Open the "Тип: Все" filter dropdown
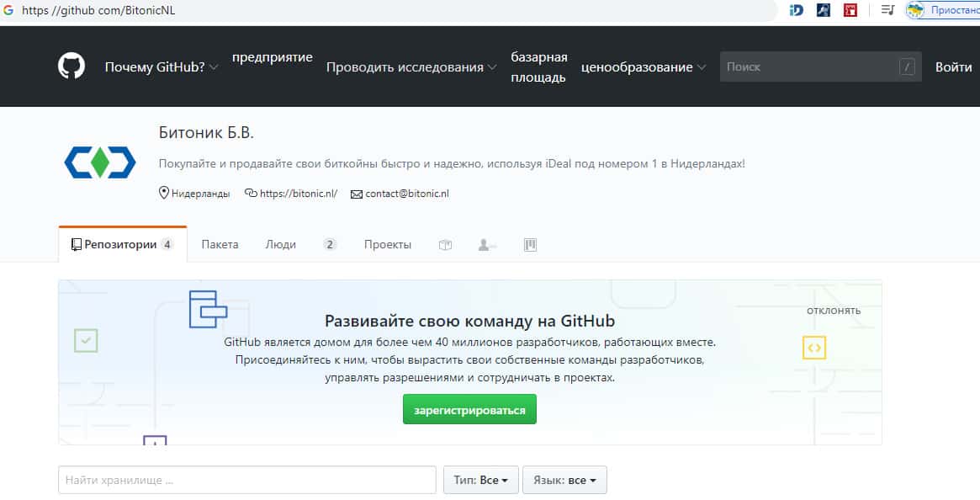The image size is (980, 500). click(480, 480)
